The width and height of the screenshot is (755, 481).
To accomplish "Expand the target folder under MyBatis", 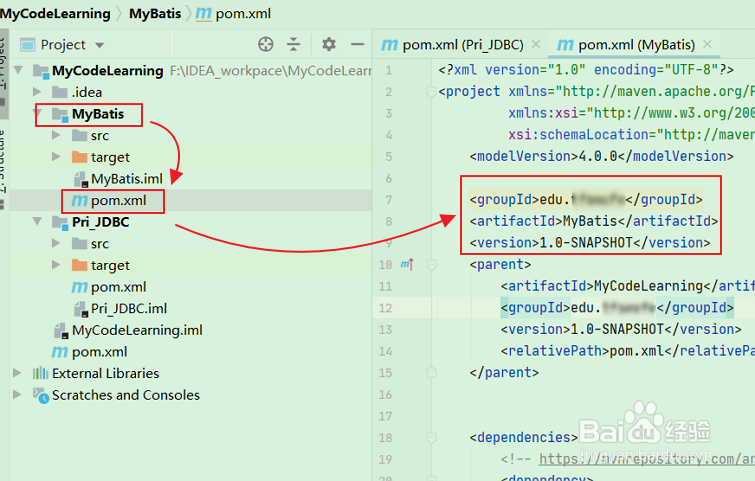I will point(56,156).
